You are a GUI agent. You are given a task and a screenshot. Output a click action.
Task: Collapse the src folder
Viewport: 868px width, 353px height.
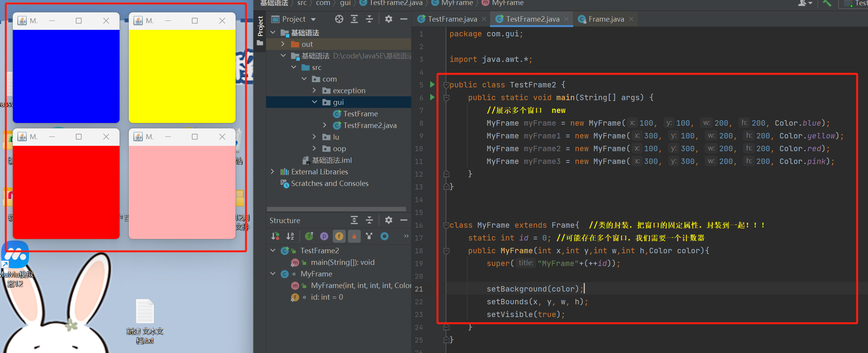click(294, 67)
